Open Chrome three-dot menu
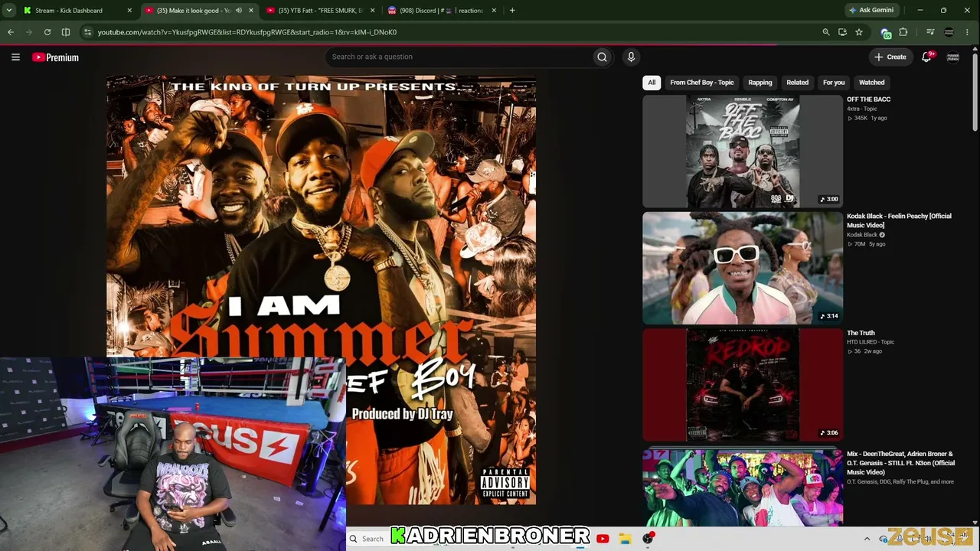980x551 pixels. (x=969, y=32)
